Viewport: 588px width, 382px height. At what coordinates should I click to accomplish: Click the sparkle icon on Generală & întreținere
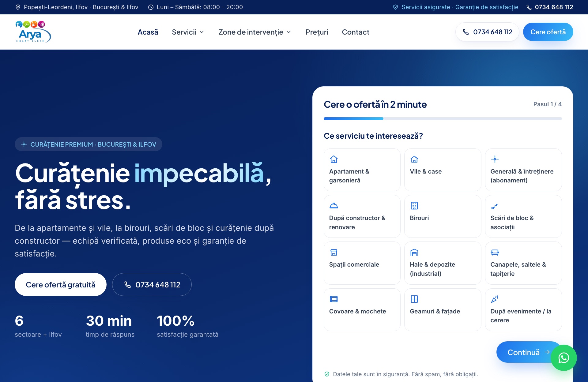(495, 159)
